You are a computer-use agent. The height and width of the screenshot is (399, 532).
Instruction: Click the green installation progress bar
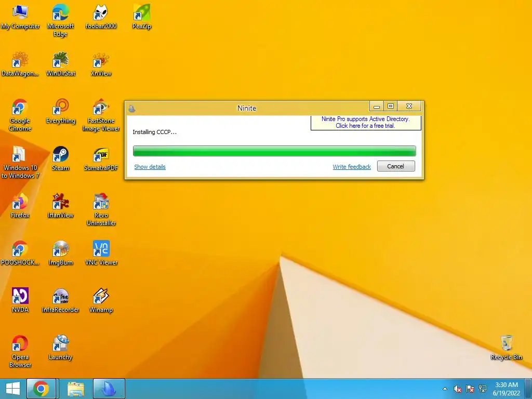(274, 151)
